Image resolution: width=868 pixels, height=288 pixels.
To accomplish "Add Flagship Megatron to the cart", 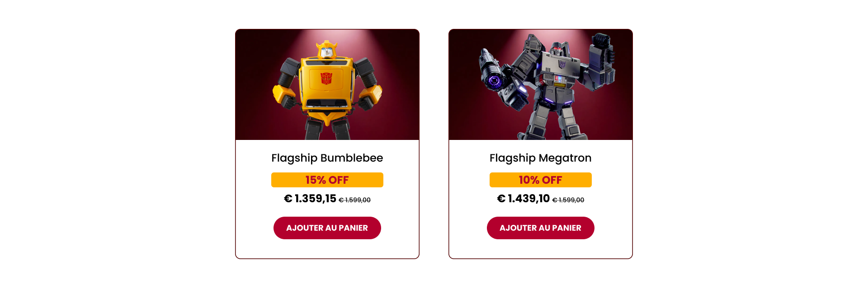I will (x=541, y=228).
